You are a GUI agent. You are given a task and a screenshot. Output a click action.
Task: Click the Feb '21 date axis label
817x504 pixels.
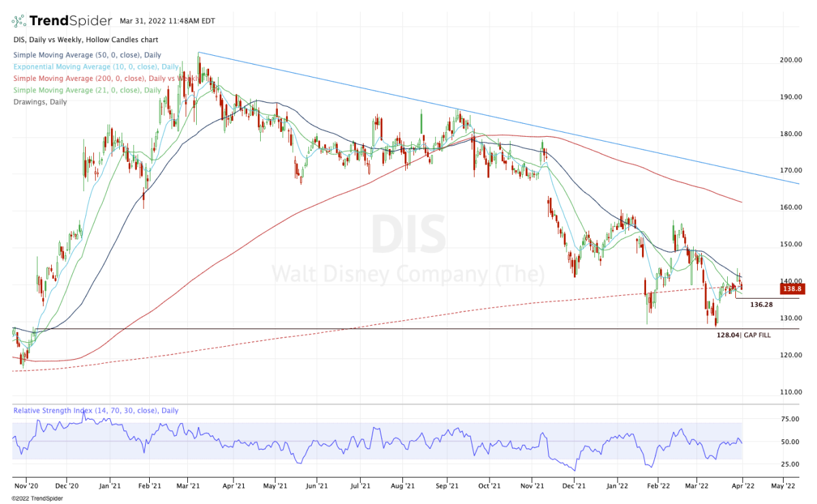150,486
